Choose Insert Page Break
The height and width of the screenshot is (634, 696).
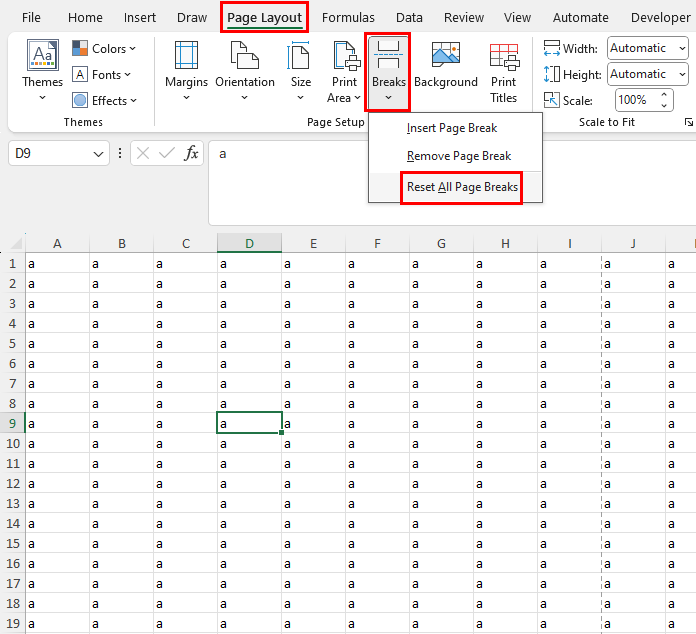(455, 128)
